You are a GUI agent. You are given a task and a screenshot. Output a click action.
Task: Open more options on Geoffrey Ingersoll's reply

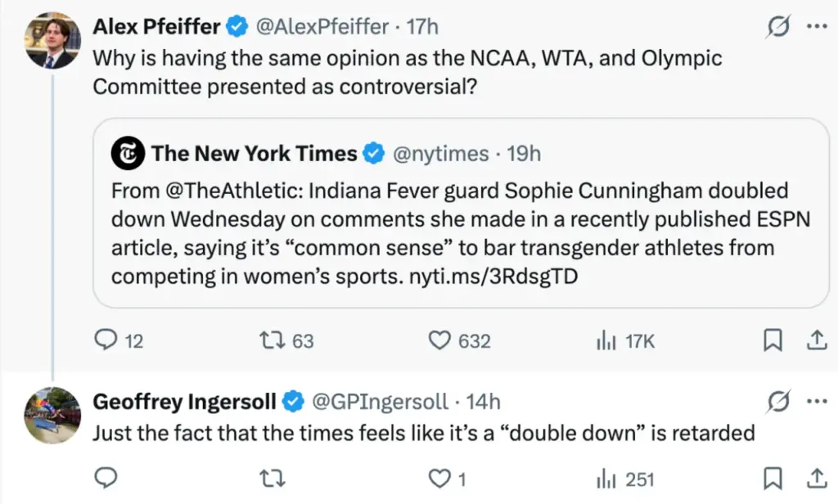pos(817,402)
